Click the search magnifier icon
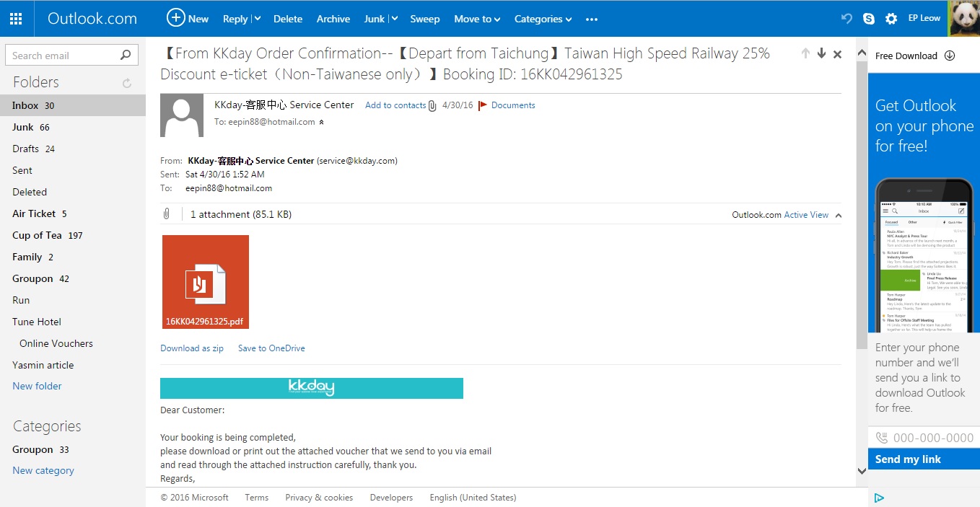The width and height of the screenshot is (980, 507). 125,55
